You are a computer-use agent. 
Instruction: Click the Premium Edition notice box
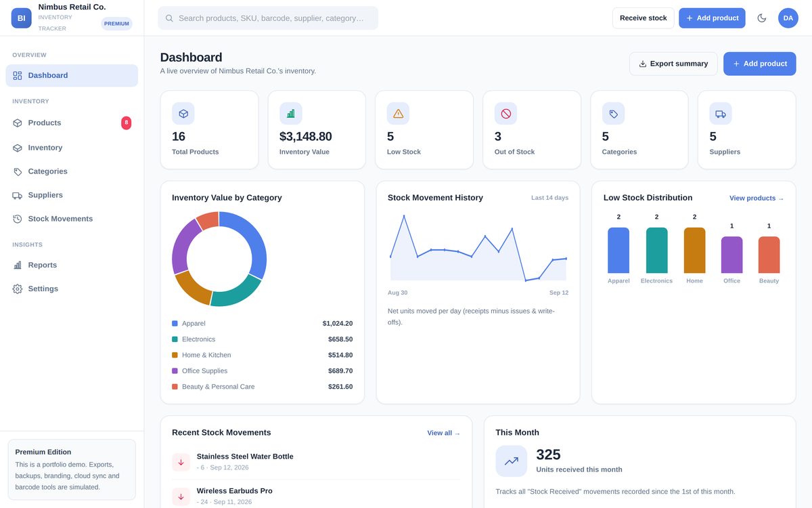tap(72, 469)
